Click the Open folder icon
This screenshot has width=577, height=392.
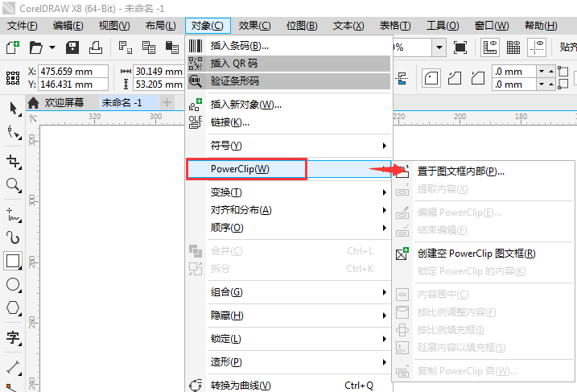pyautogui.click(x=36, y=47)
